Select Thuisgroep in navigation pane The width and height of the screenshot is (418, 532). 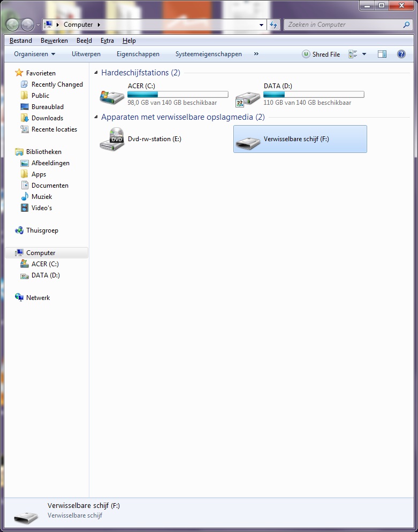point(42,230)
